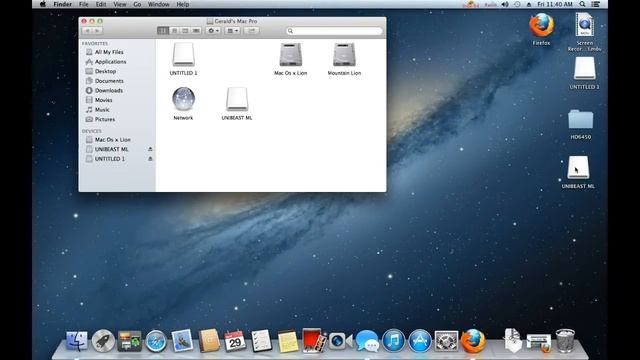
Task: Open Contacts book icon in Dock
Action: point(209,341)
